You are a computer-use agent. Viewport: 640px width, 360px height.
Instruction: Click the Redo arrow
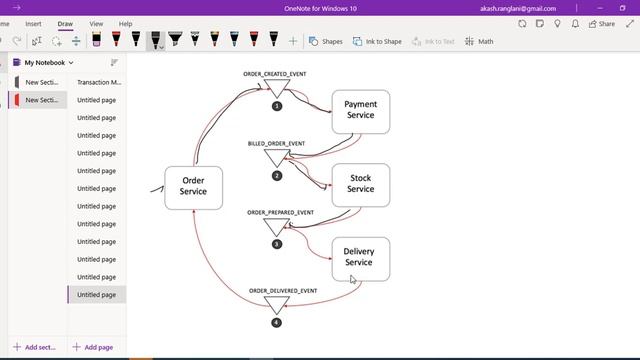click(x=17, y=41)
